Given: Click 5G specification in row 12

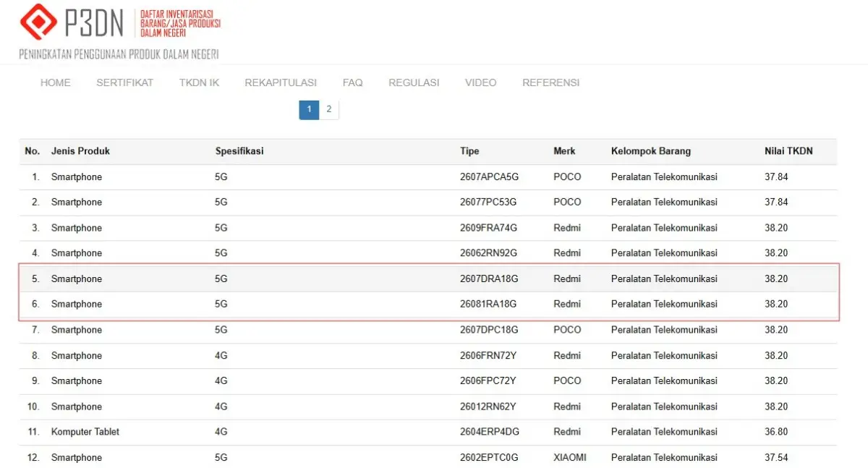Looking at the screenshot, I should [x=221, y=458].
